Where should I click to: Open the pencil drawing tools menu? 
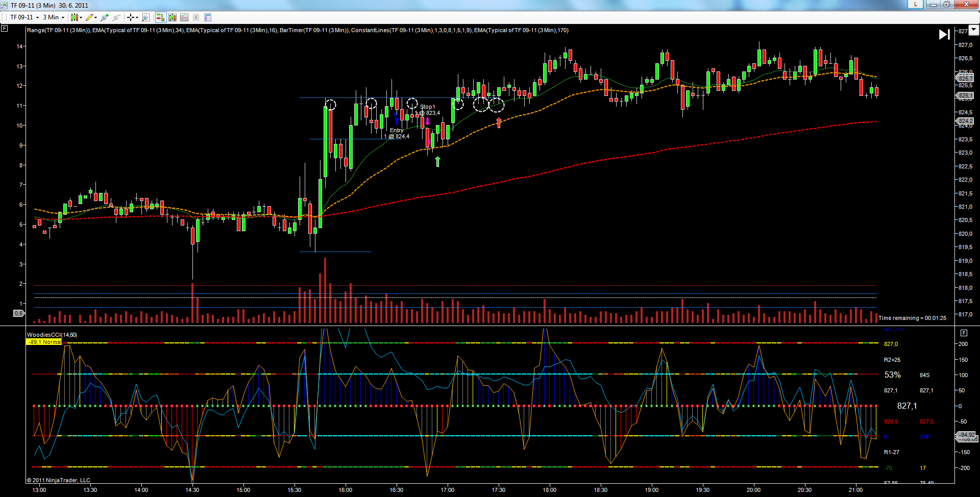pyautogui.click(x=91, y=17)
